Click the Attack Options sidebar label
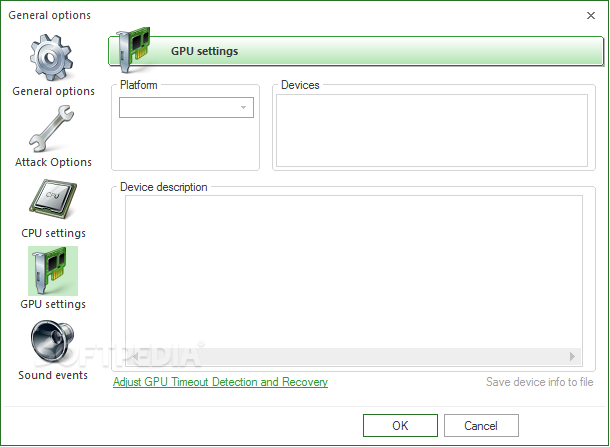Viewport: 610px width, 447px height. pos(53,162)
